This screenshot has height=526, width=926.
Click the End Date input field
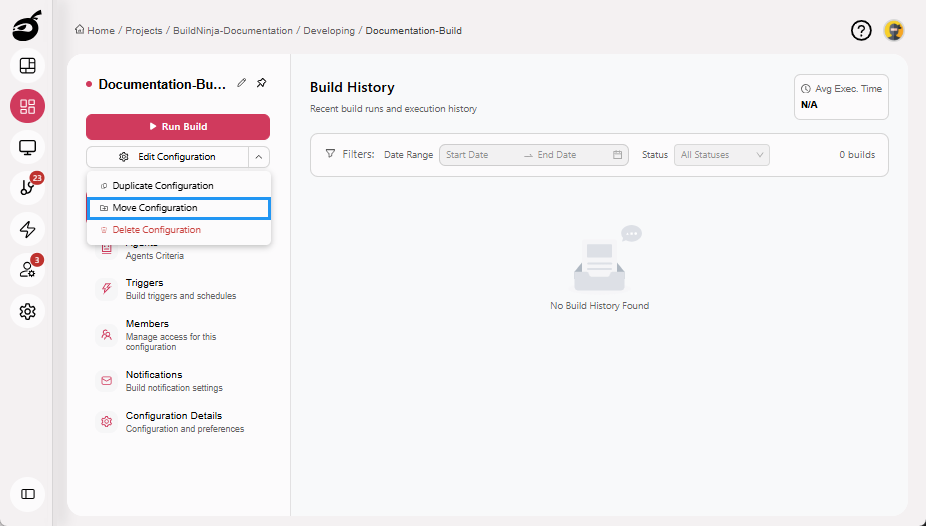point(570,155)
